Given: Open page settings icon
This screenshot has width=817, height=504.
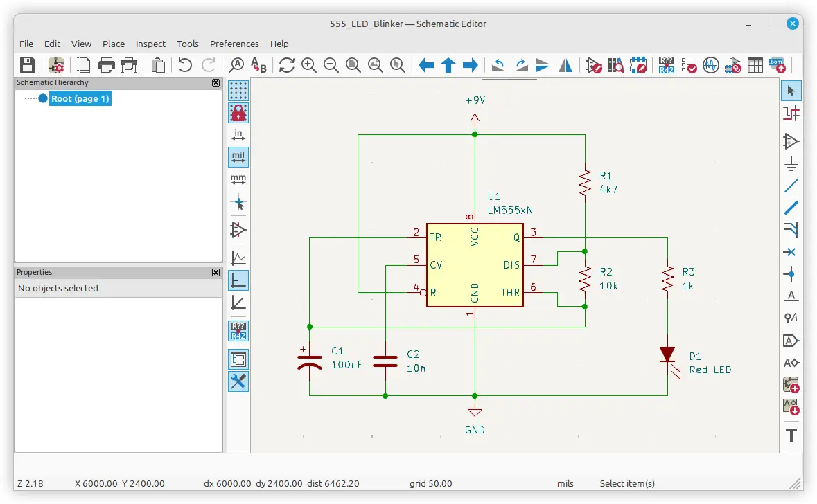Looking at the screenshot, I should click(x=83, y=65).
